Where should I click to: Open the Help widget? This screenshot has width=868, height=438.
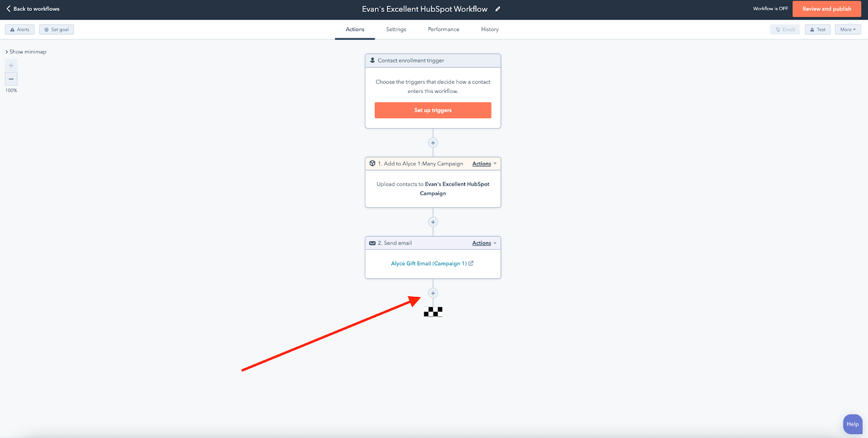(853, 424)
